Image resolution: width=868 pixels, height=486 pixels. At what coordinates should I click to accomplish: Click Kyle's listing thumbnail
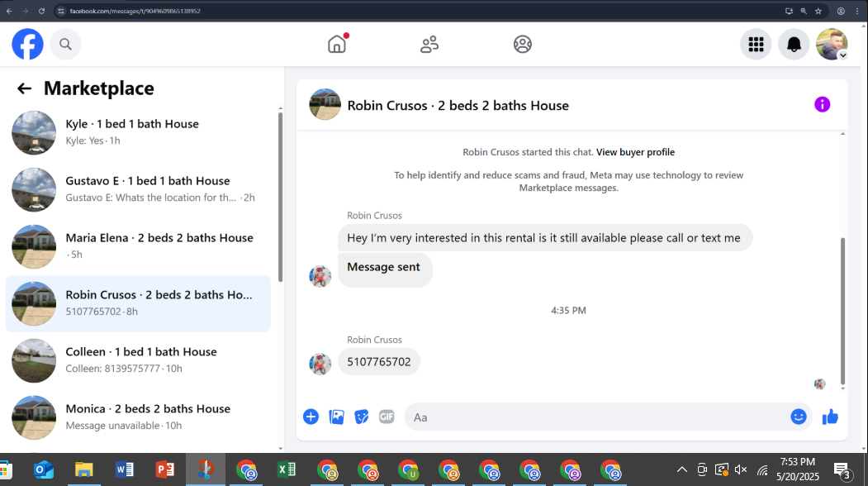point(34,132)
